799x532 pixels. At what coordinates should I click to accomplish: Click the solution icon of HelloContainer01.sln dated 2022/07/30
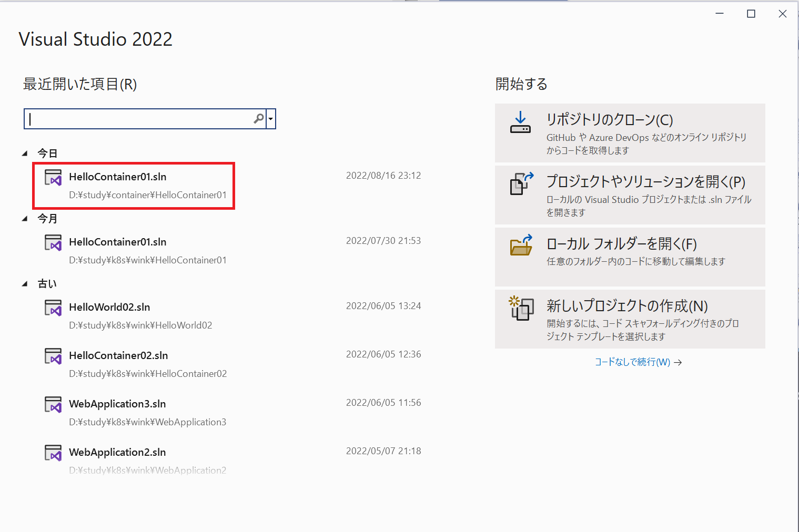coord(53,243)
